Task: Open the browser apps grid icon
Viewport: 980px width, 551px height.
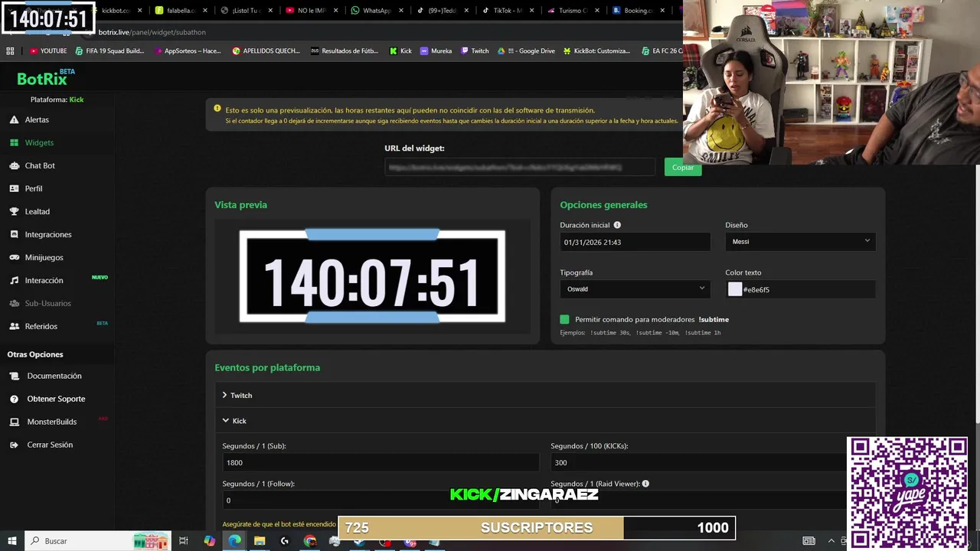Action: [10, 51]
